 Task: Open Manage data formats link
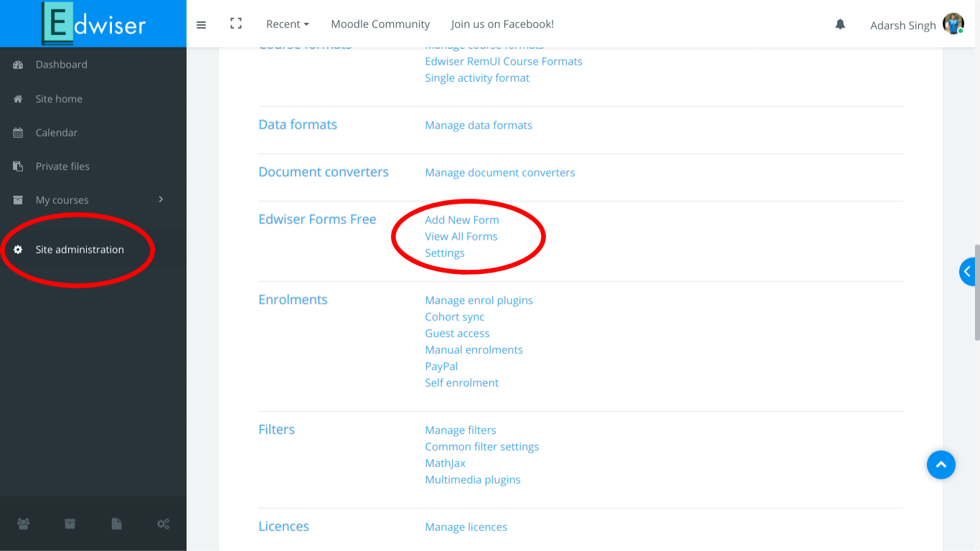(x=479, y=126)
